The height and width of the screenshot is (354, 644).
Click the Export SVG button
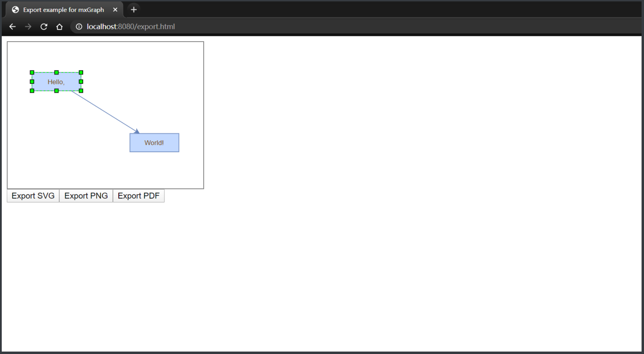[x=33, y=196]
